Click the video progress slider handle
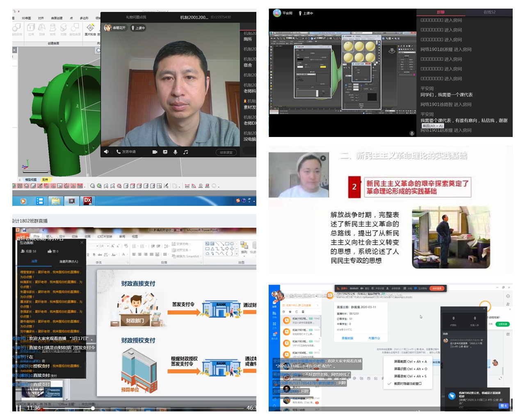 pyautogui.click(x=93, y=408)
